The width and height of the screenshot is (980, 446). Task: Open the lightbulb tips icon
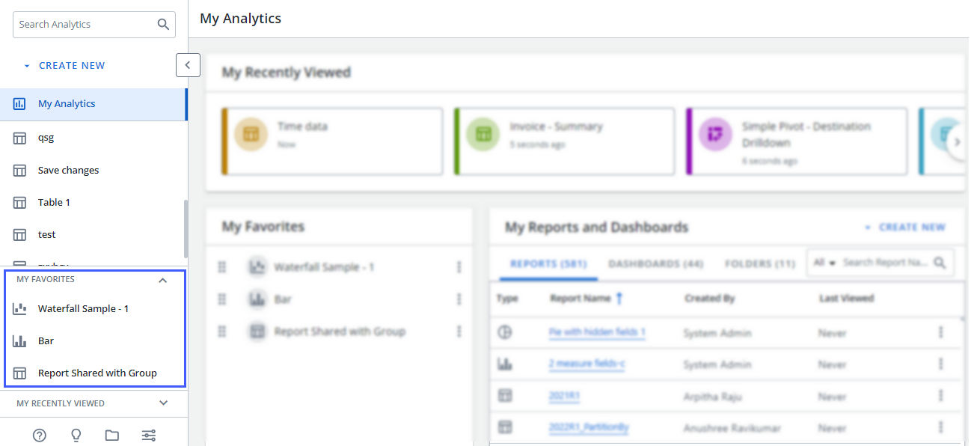[76, 436]
